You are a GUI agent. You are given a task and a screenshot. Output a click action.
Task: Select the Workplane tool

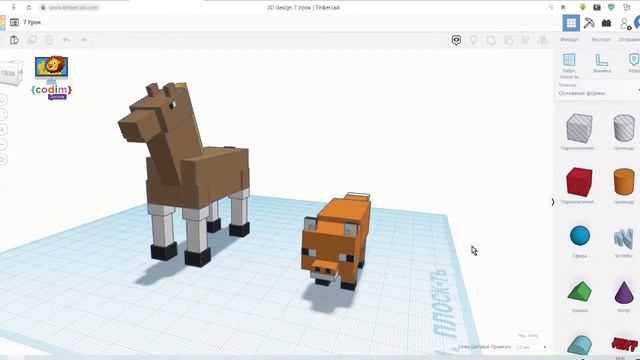pyautogui.click(x=569, y=65)
